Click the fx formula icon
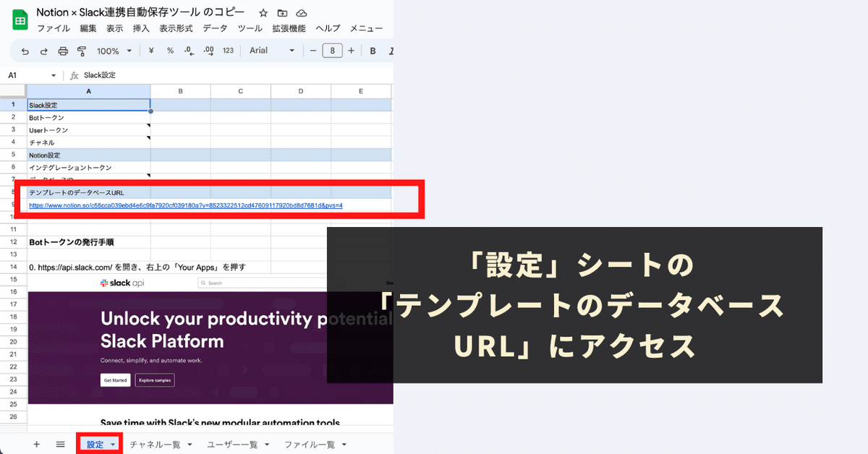The width and height of the screenshot is (868, 454). pos(74,75)
